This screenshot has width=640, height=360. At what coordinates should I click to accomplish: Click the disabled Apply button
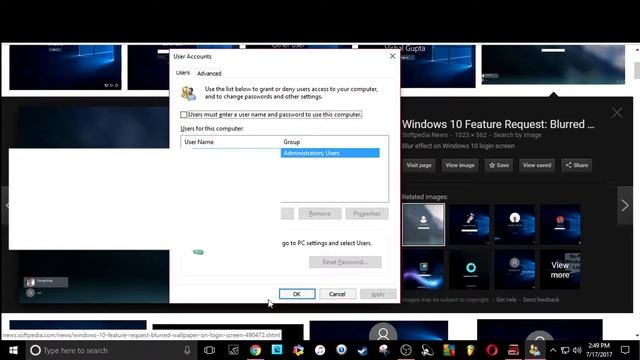(x=378, y=294)
